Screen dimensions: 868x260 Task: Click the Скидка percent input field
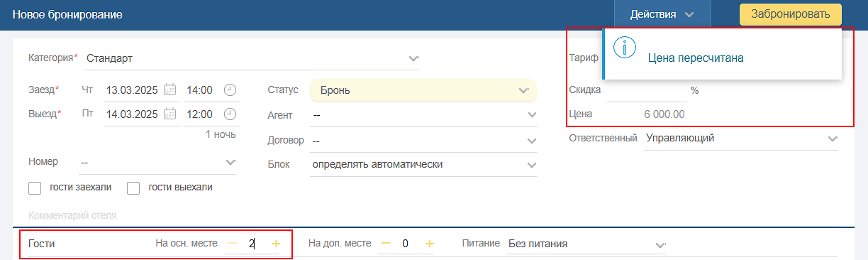647,90
